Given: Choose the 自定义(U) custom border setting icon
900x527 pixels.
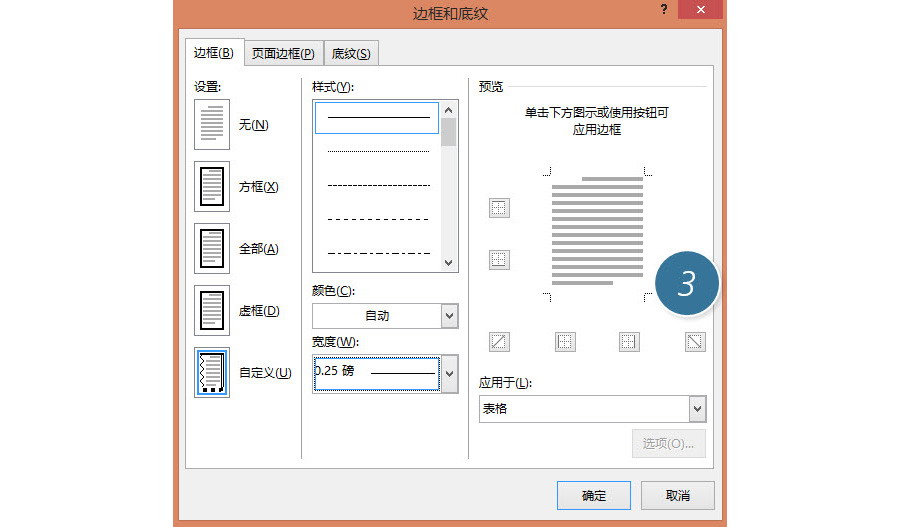Looking at the screenshot, I should tap(212, 372).
